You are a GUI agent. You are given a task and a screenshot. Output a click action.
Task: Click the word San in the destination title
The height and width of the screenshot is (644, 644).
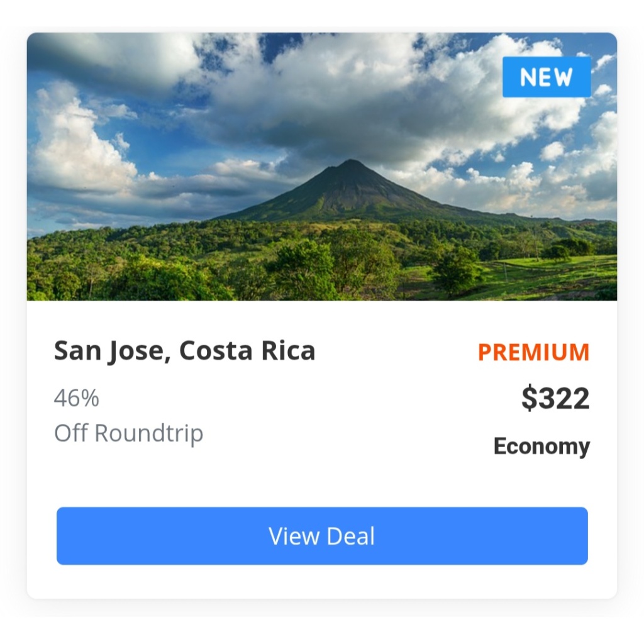point(77,350)
